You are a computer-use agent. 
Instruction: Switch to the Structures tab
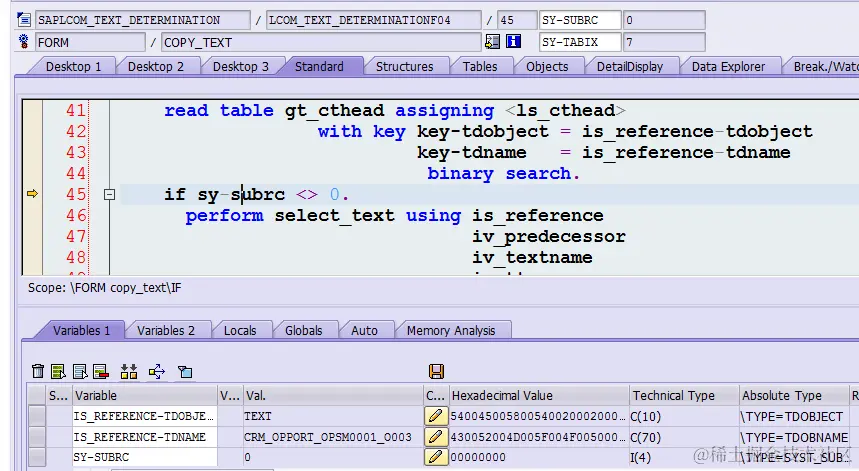click(x=404, y=67)
